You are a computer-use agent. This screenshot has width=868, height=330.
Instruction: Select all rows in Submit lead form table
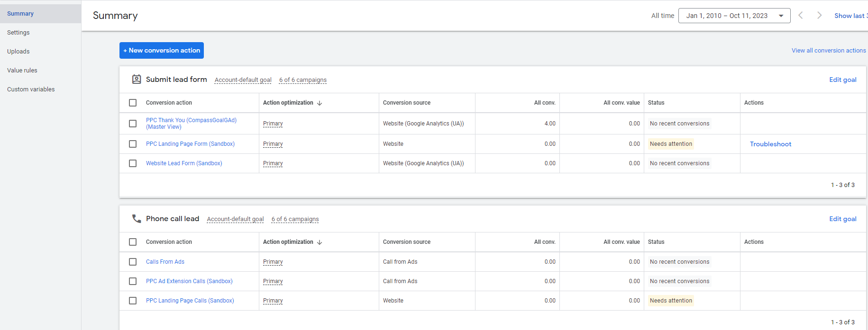(x=133, y=103)
